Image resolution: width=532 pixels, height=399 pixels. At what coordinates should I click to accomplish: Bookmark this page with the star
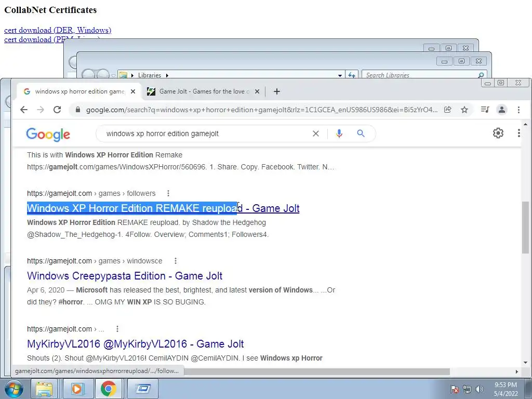tap(464, 110)
